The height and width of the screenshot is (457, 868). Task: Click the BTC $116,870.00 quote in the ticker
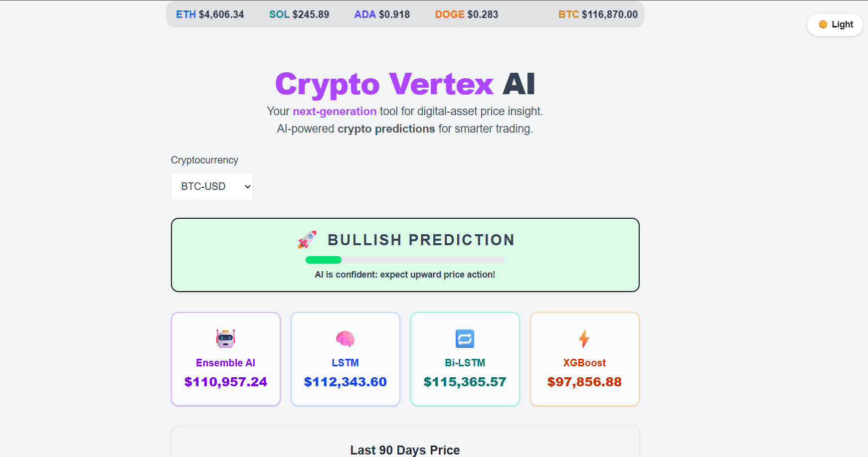coord(598,14)
